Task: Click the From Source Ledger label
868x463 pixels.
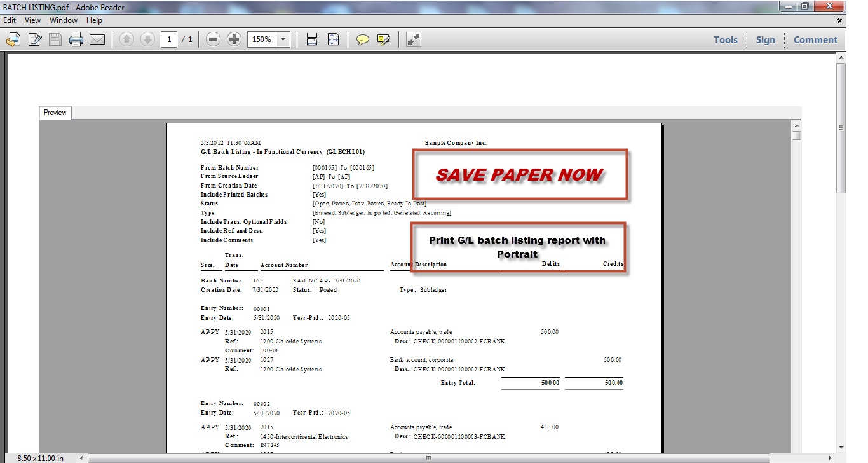Action: click(229, 176)
